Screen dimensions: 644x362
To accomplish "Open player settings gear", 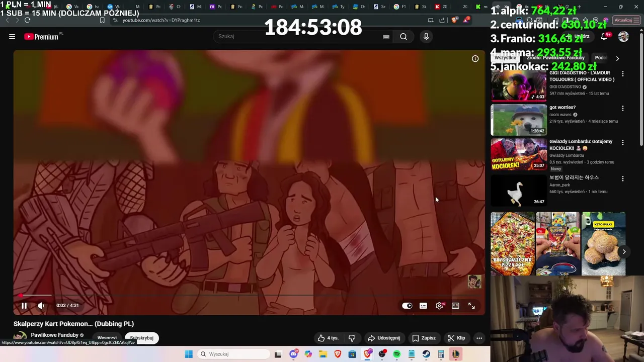I will click(x=439, y=306).
